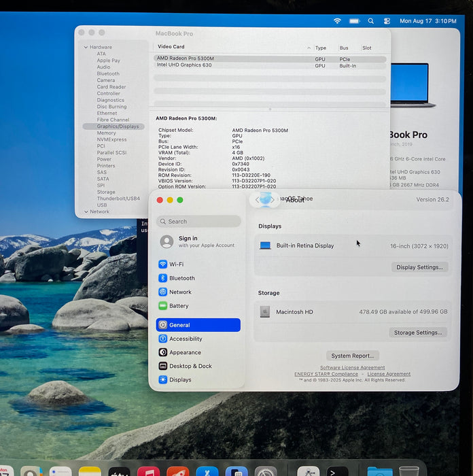Click the pane splitter dot in System Information

pos(270,109)
